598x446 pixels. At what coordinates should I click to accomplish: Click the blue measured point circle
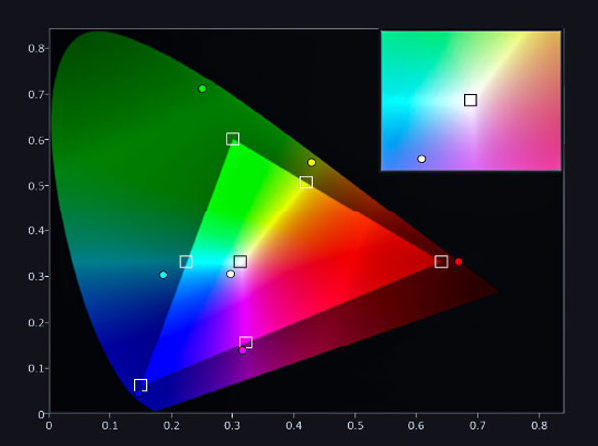coord(139,394)
